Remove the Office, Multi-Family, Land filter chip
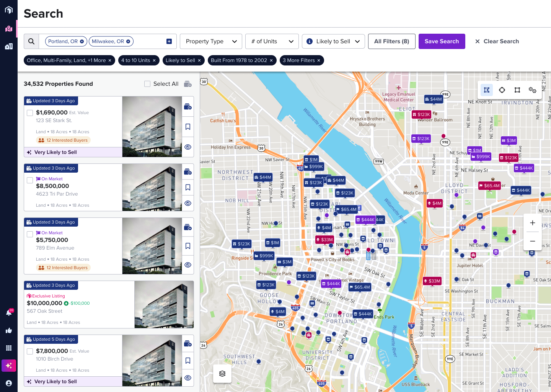Image resolution: width=551 pixels, height=392 pixels. pyautogui.click(x=110, y=60)
